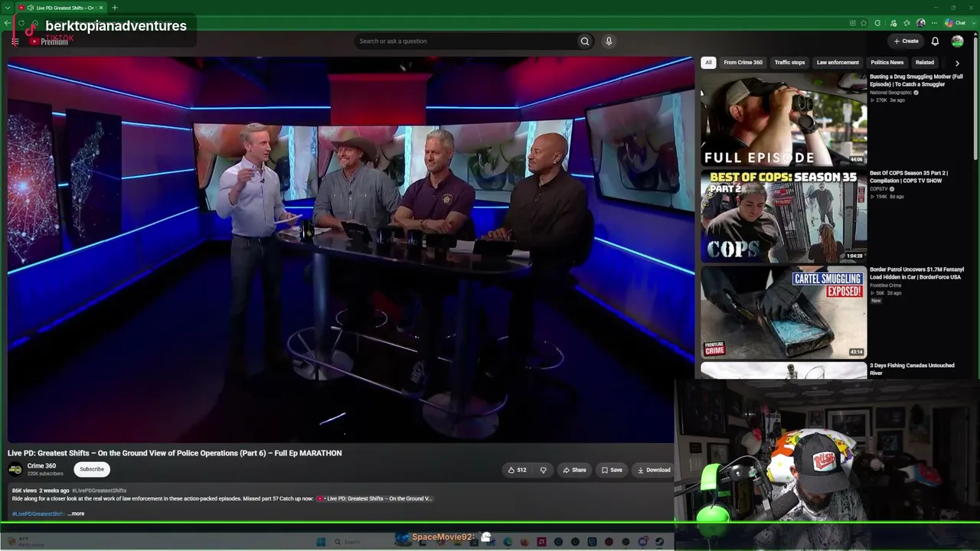Open Steam from the taskbar
Screen dimensions: 980x551
(x=659, y=542)
